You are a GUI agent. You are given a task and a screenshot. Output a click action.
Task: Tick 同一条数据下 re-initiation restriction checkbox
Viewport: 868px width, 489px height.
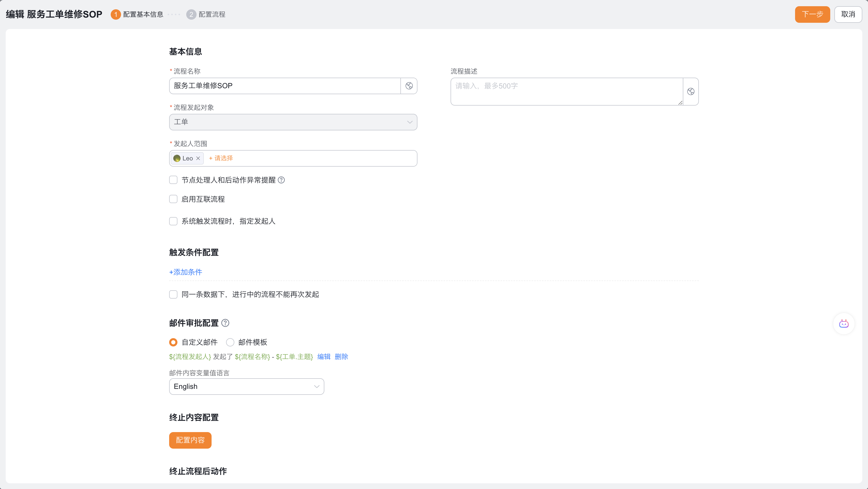point(173,294)
